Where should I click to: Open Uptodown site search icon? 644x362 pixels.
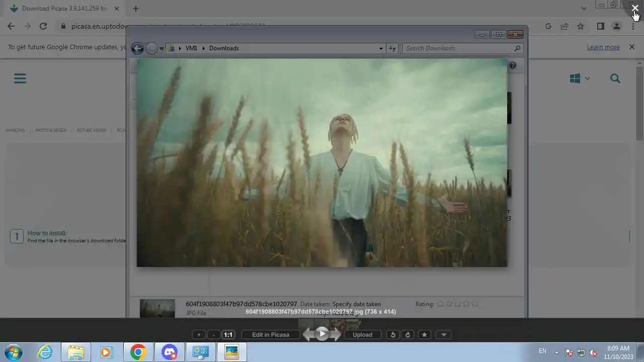[x=615, y=78]
